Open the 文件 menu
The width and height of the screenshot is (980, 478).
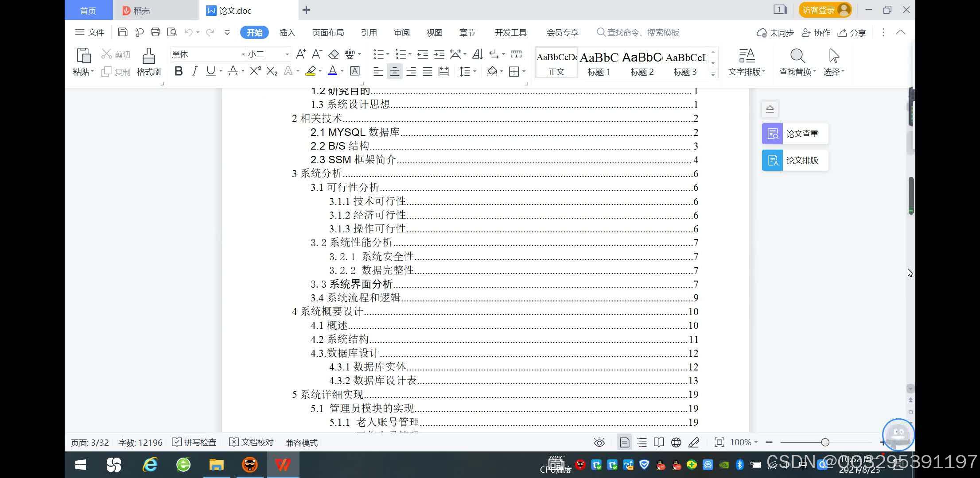click(x=89, y=32)
